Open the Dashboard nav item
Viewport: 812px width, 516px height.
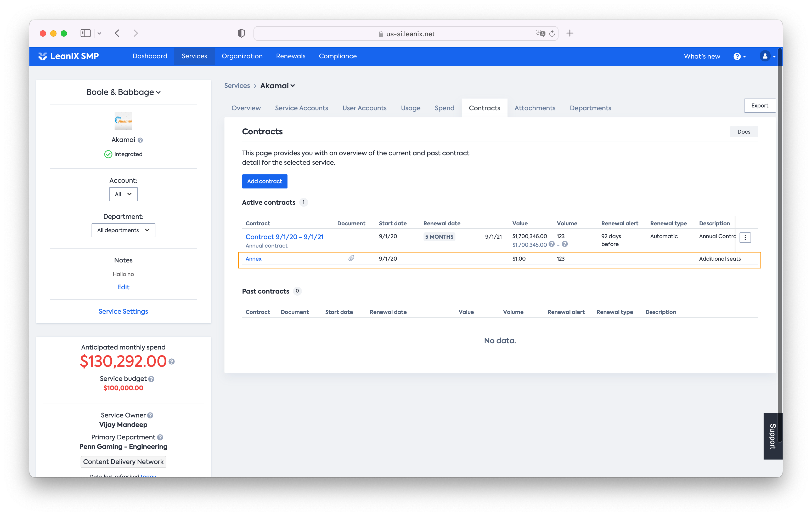150,56
